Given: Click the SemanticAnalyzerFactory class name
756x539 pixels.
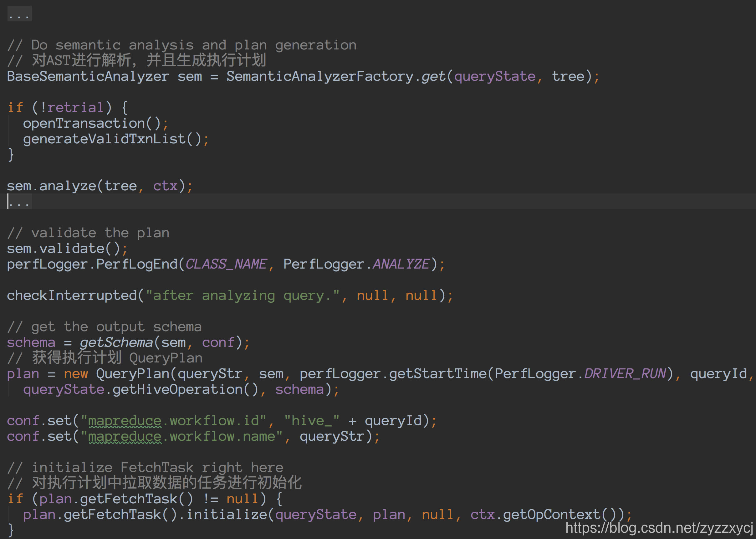Looking at the screenshot, I should coord(319,76).
